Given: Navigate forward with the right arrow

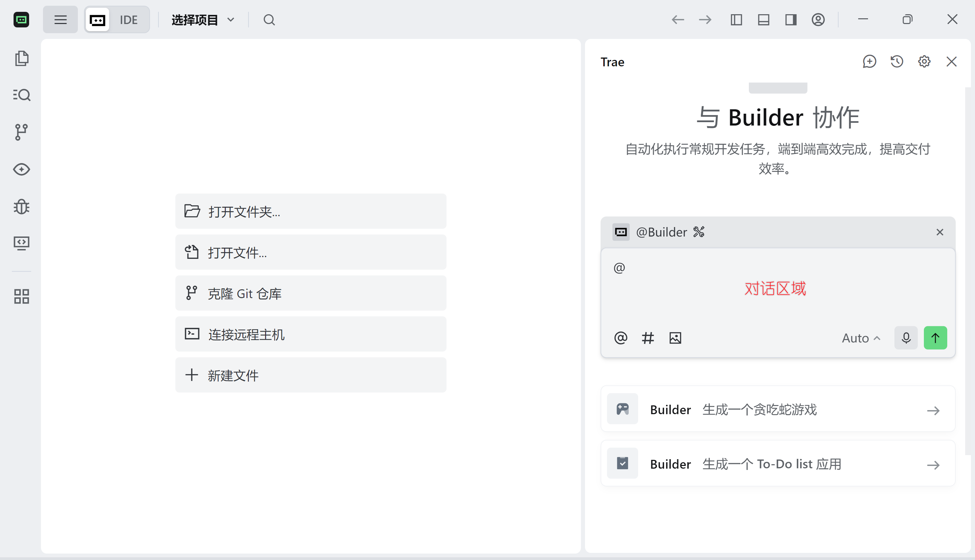Looking at the screenshot, I should 705,20.
